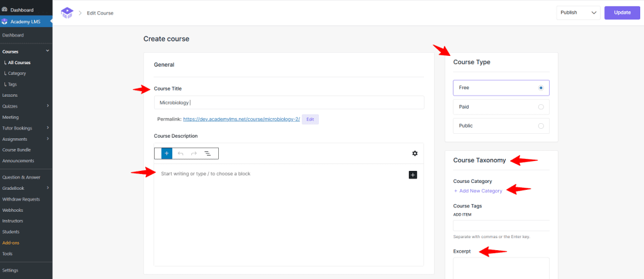
Task: Select the Paid course type option
Action: click(x=540, y=107)
